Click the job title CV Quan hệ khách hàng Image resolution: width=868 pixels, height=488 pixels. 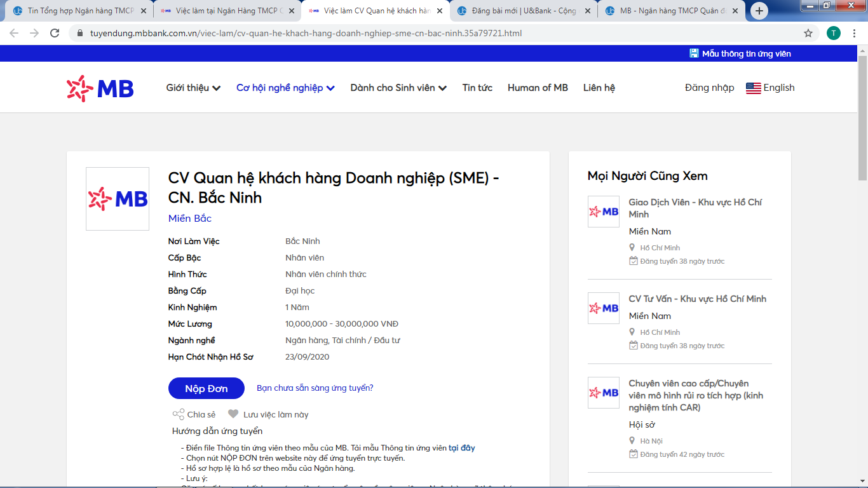click(x=334, y=187)
